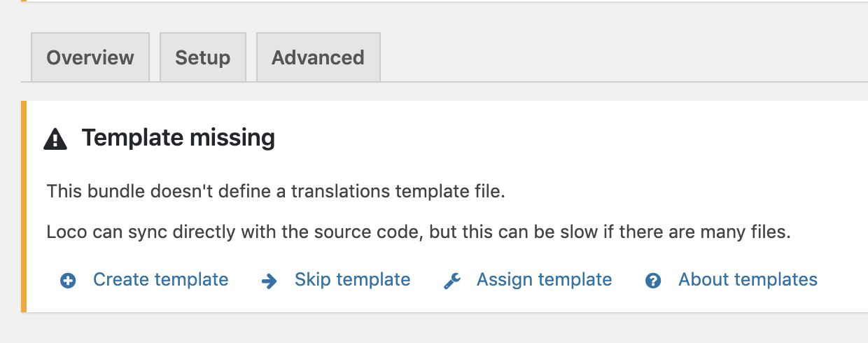Read more via About templates link

pyautogui.click(x=748, y=280)
